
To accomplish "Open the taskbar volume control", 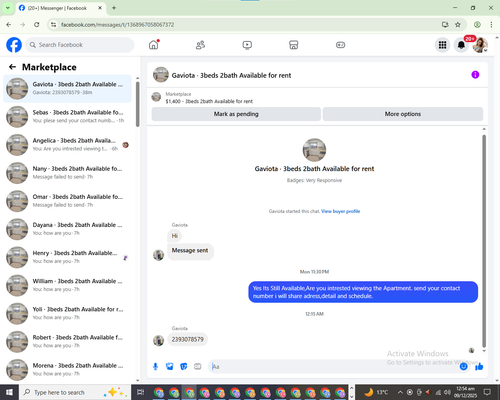I will pyautogui.click(x=447, y=392).
